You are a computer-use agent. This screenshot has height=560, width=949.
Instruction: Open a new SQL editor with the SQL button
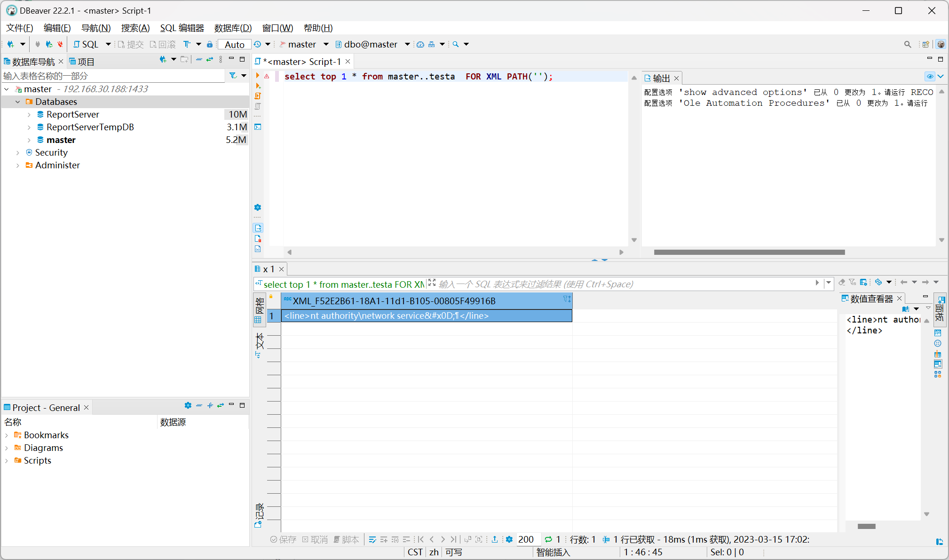click(x=86, y=44)
